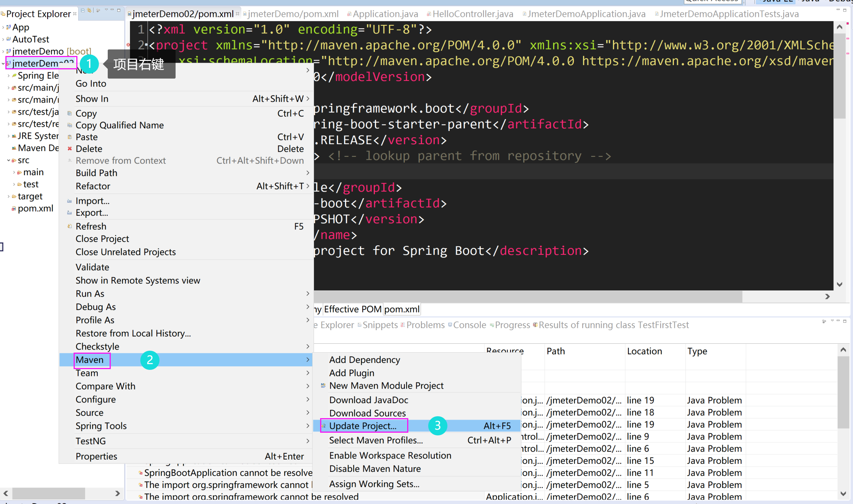
Task: Click the Quick Access field
Action: click(713, 2)
